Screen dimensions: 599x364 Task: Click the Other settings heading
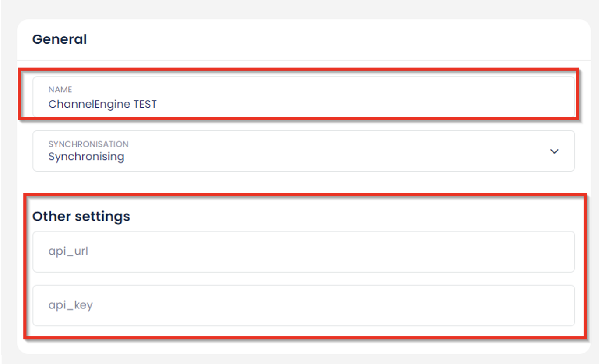click(x=81, y=216)
